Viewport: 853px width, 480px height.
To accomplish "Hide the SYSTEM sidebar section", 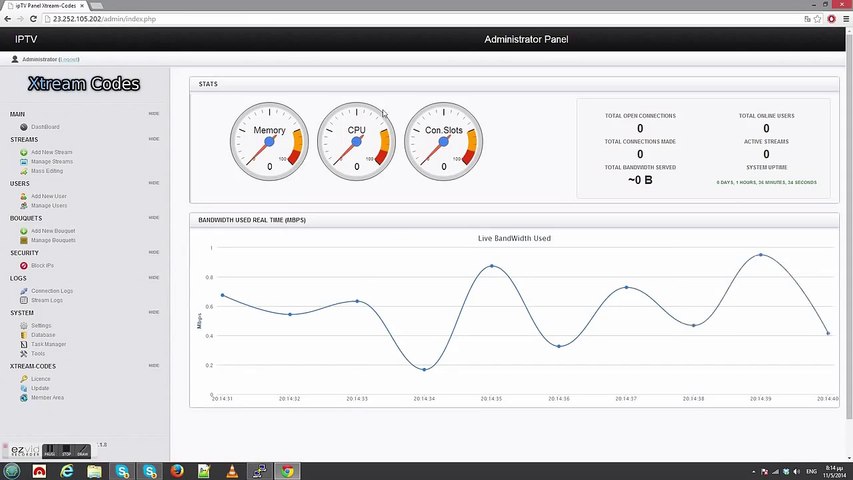I will (x=154, y=312).
